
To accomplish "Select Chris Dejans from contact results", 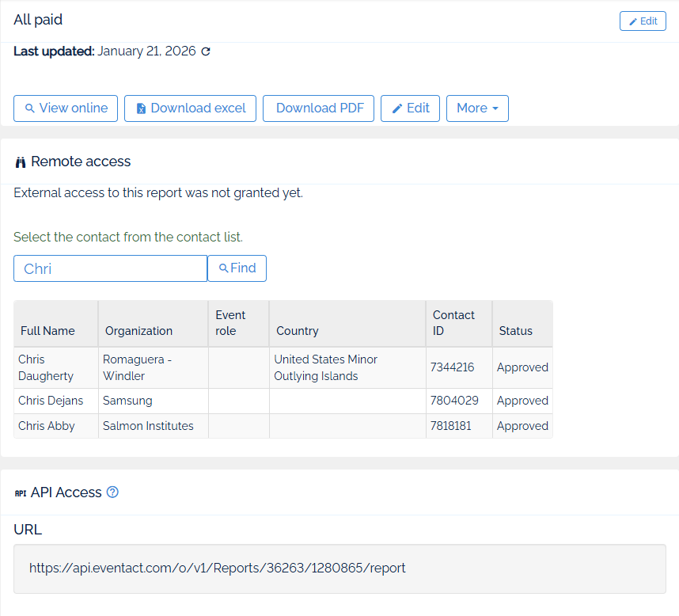I will click(x=51, y=401).
